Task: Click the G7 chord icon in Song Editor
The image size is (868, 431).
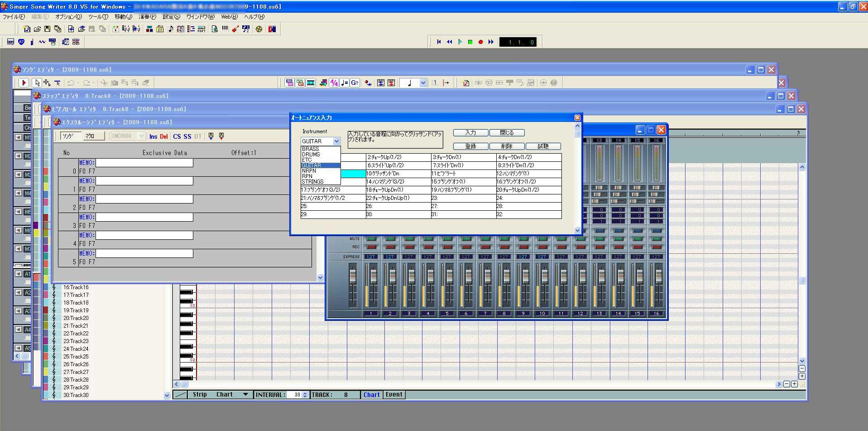Action: coord(355,82)
